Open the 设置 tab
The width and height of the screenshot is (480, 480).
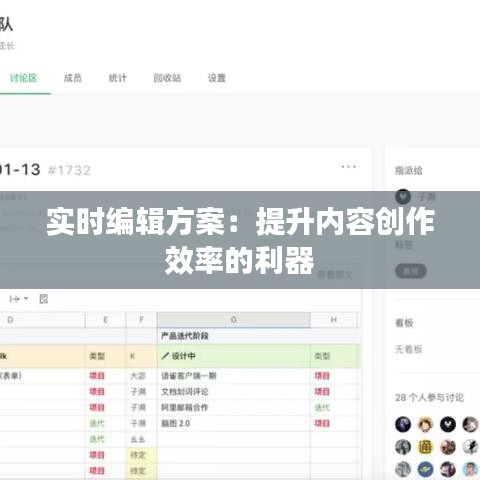tap(217, 78)
